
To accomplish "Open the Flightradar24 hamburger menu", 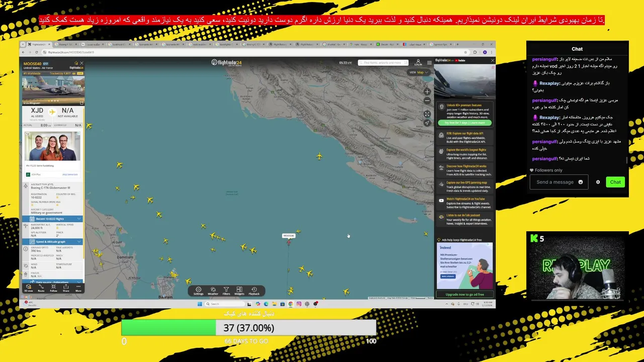I will pyautogui.click(x=429, y=62).
